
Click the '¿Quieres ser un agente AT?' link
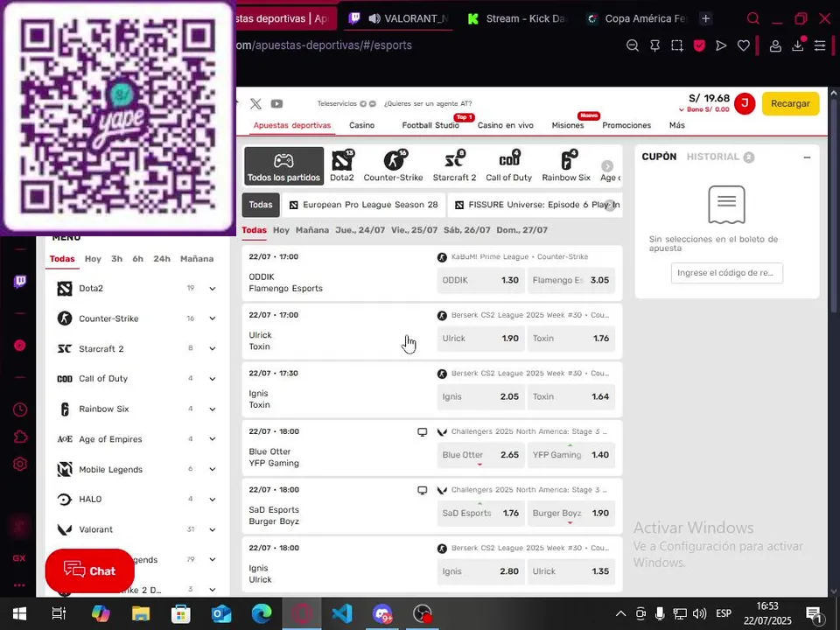tap(428, 103)
